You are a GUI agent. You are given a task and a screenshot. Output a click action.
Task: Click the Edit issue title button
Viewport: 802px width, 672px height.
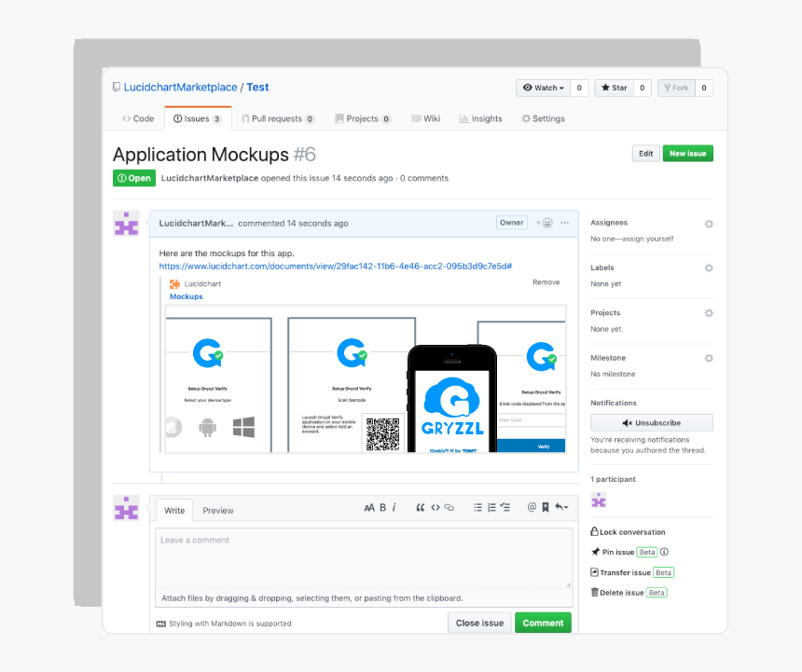pyautogui.click(x=645, y=153)
